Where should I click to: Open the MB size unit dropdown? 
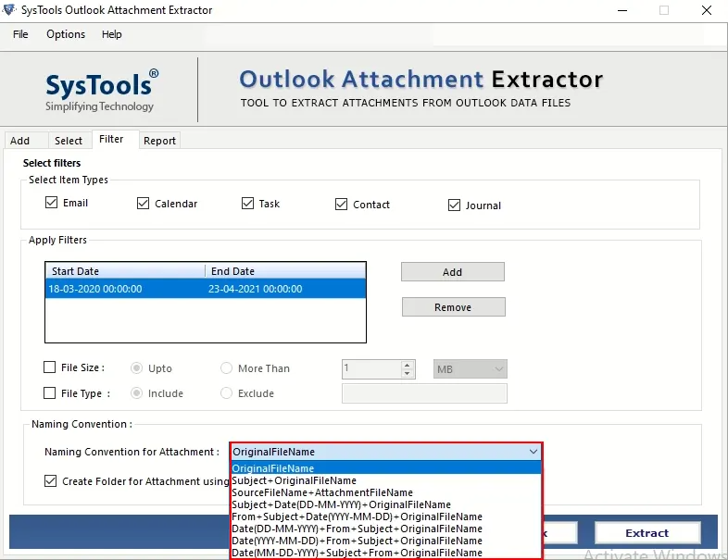tap(471, 369)
